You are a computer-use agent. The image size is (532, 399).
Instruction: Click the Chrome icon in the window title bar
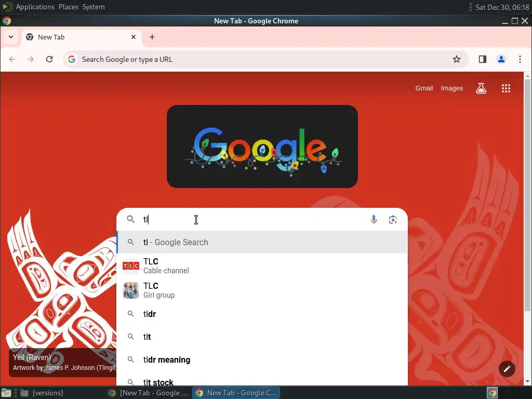[7, 21]
